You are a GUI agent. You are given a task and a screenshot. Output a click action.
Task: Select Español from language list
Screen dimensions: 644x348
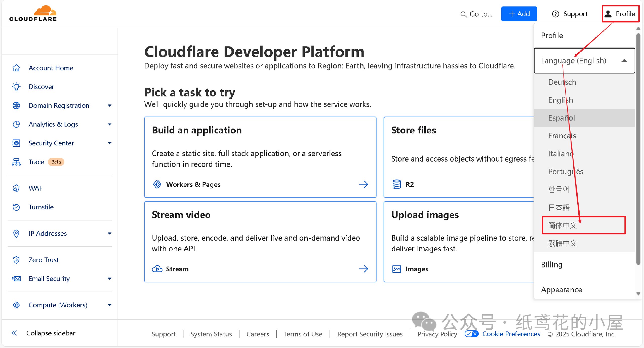click(x=584, y=118)
